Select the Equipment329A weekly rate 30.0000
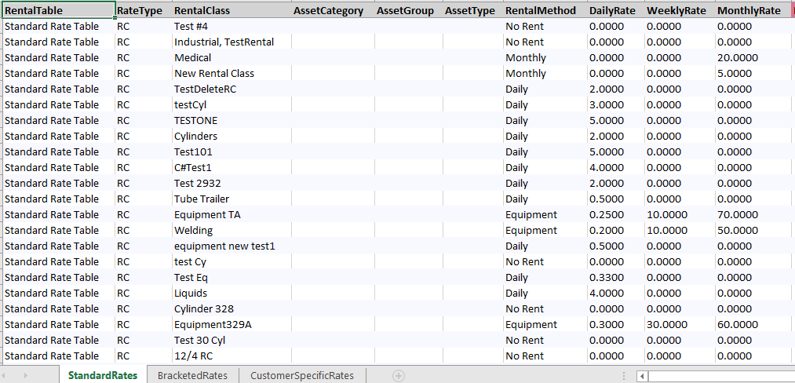Screen dimensions: 795x383 (x=679, y=325)
